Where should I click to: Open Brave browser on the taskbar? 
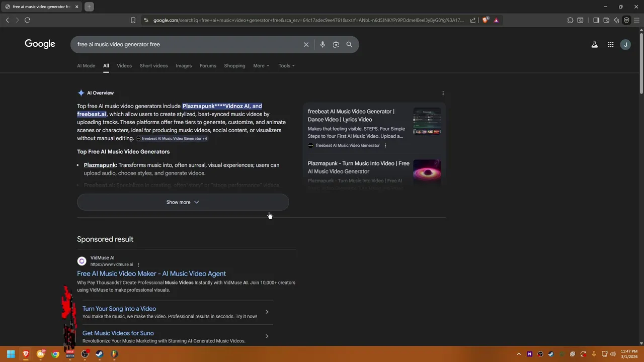tap(26, 354)
